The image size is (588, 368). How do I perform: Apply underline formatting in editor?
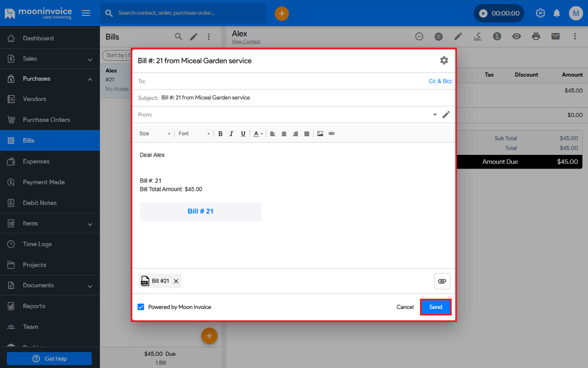[x=243, y=134]
